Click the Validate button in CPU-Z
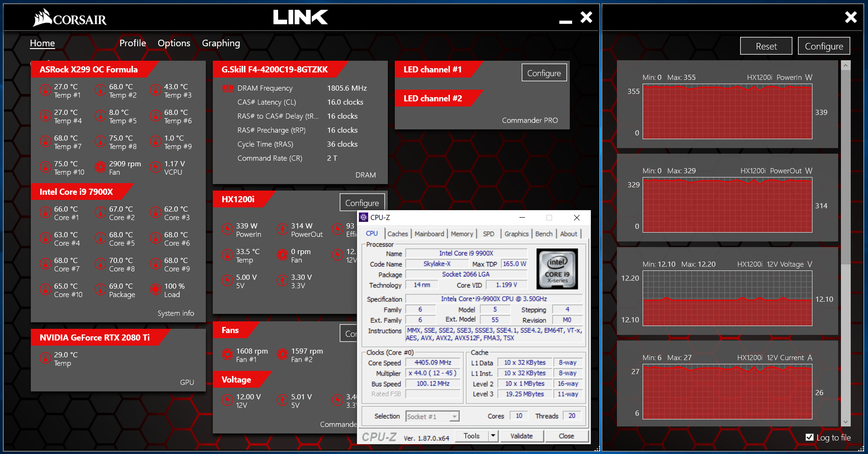 522,436
